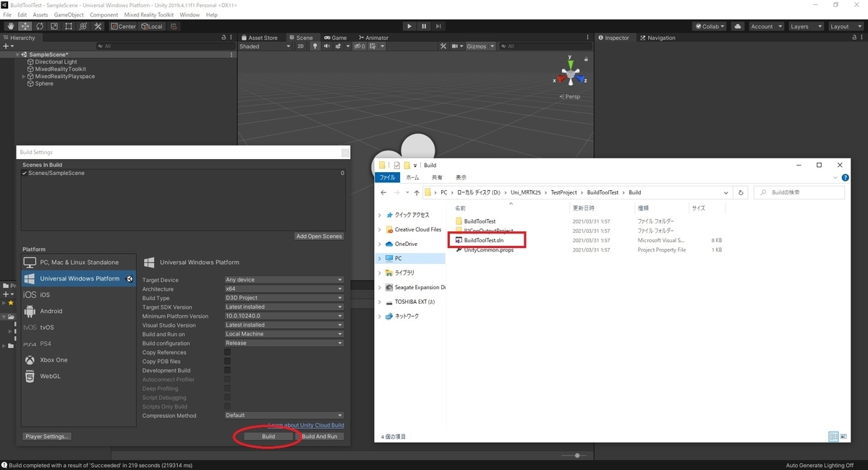Screen dimensions: 868x470
Task: Open the Layout dropdown
Action: (x=845, y=26)
